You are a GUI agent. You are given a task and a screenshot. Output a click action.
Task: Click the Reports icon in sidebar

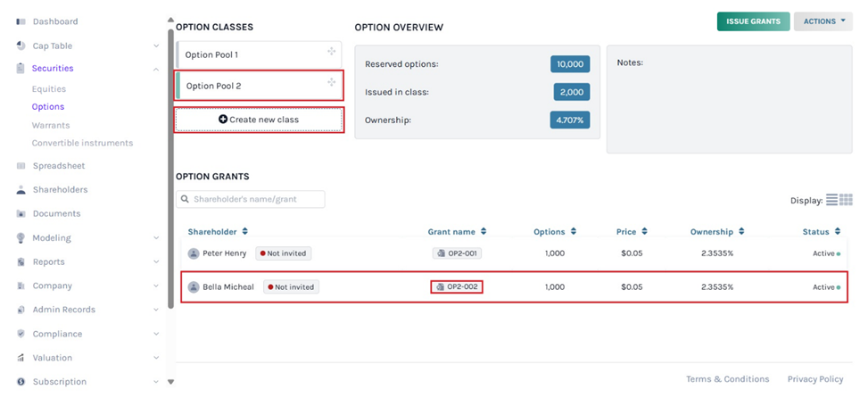(x=21, y=261)
